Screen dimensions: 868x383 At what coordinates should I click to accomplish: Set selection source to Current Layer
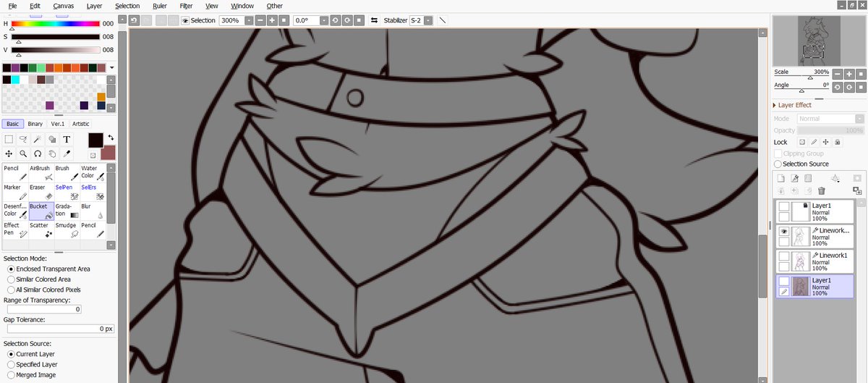point(31,354)
